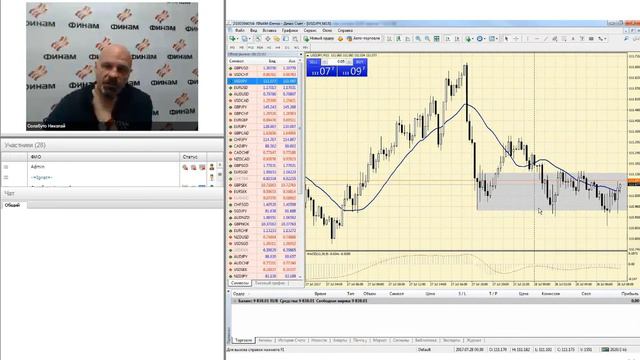Open the Вид menu
Screen dimensions: 640x360
(x=253, y=30)
